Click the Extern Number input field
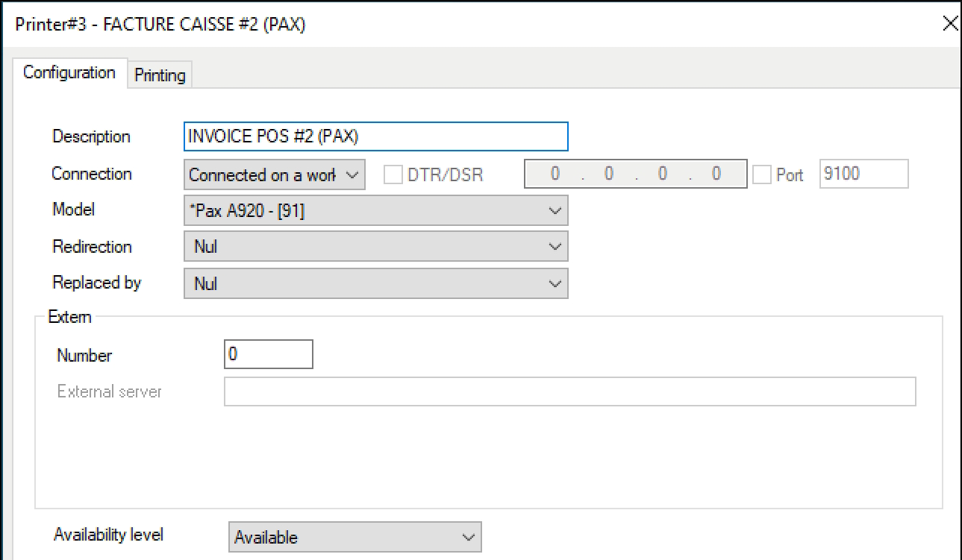Viewport: 962px width, 560px height. (x=268, y=355)
